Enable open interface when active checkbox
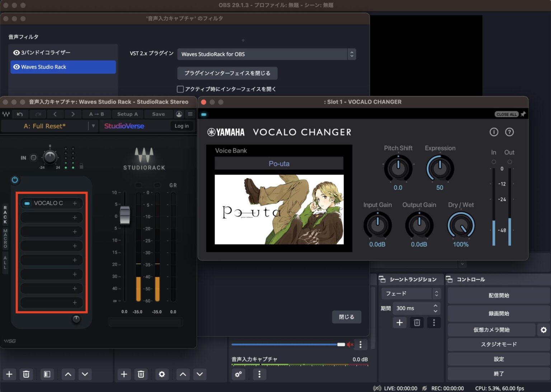Image resolution: width=551 pixels, height=392 pixels. coord(180,89)
